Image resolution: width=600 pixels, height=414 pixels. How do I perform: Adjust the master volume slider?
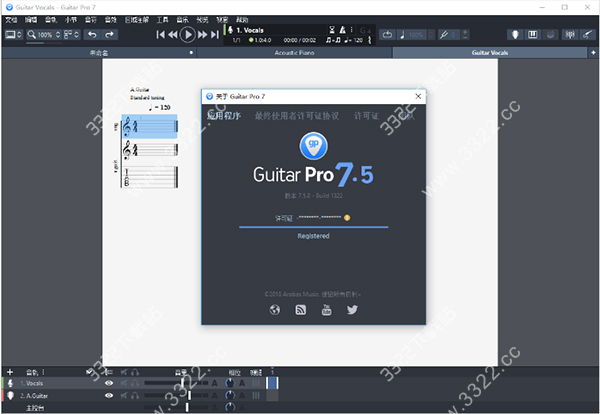[187, 407]
